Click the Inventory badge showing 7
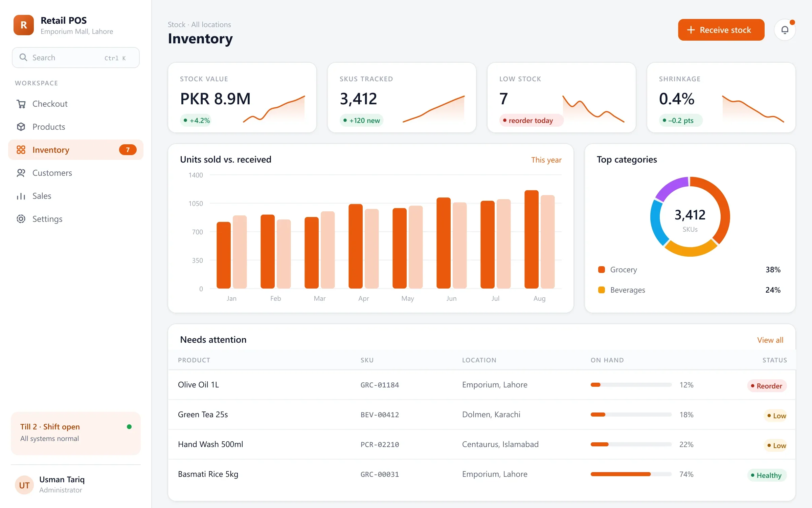812x508 pixels. 128,150
